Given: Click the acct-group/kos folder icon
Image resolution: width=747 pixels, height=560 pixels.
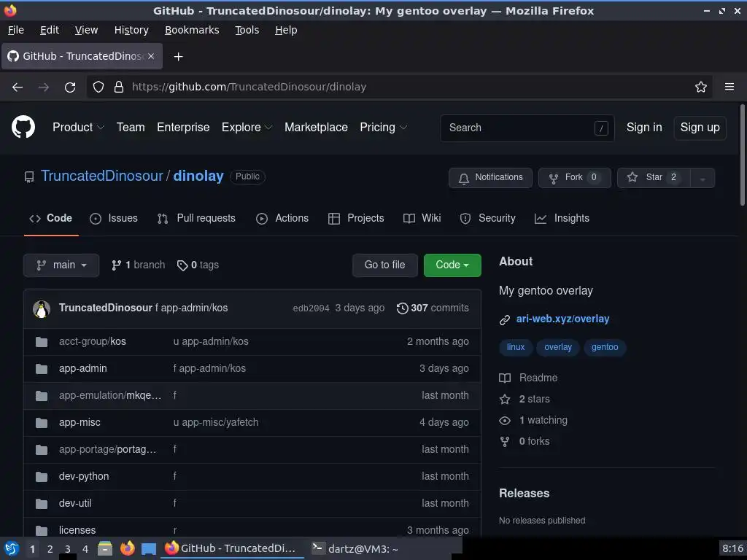Looking at the screenshot, I should click(42, 342).
